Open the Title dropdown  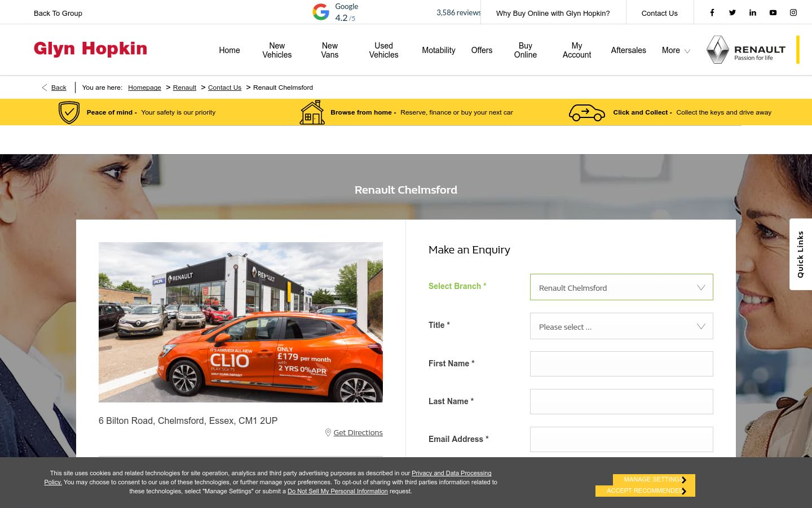click(x=621, y=326)
